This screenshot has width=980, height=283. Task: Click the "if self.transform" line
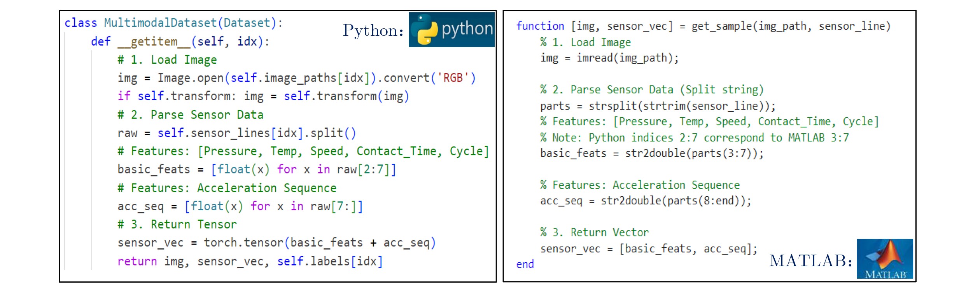click(x=263, y=96)
